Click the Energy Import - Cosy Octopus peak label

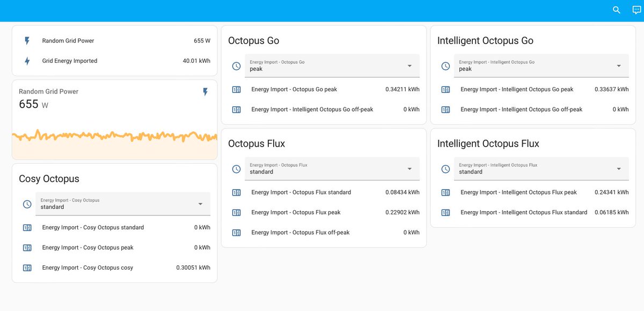(x=88, y=248)
